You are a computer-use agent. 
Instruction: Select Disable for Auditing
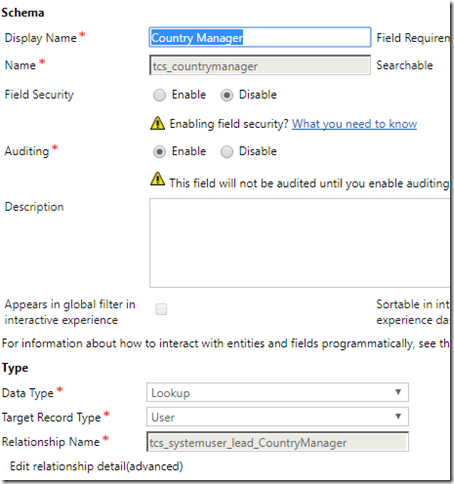227,152
